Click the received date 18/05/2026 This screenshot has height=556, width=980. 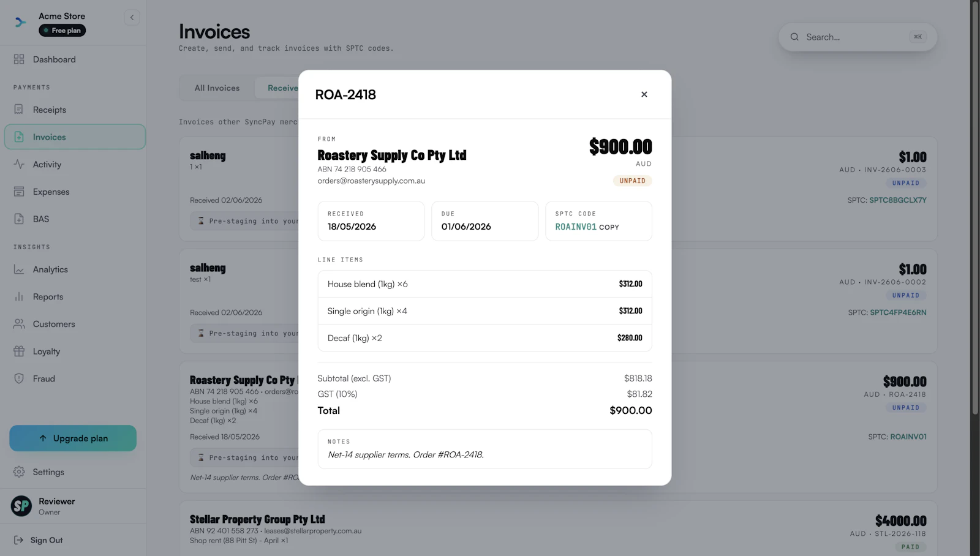click(x=352, y=227)
